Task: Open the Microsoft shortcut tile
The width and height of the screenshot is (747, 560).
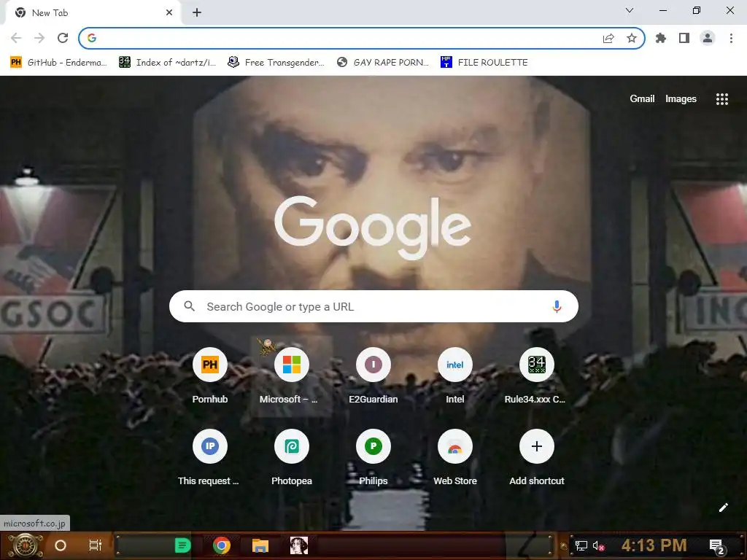Action: 292,376
